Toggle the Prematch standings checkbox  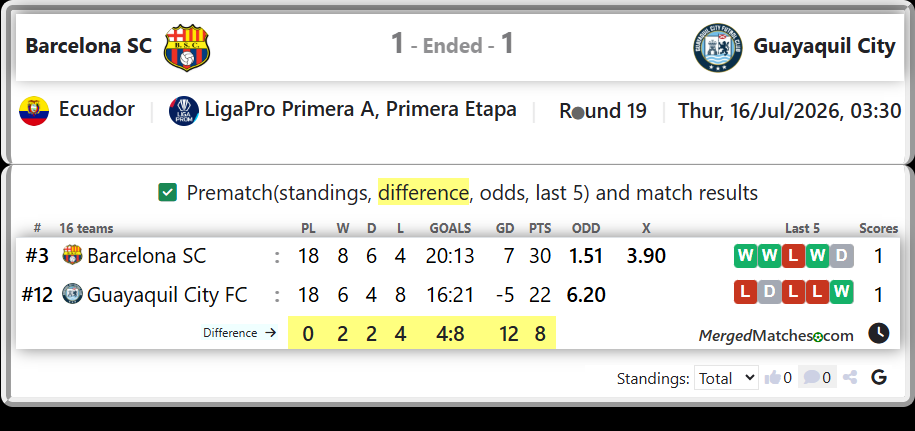[167, 192]
